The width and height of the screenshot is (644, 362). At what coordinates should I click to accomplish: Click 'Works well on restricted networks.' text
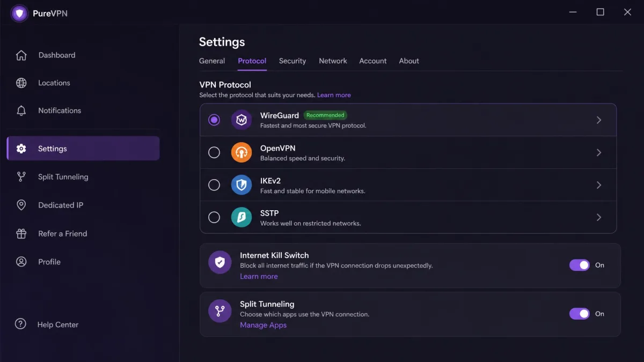[x=311, y=223]
